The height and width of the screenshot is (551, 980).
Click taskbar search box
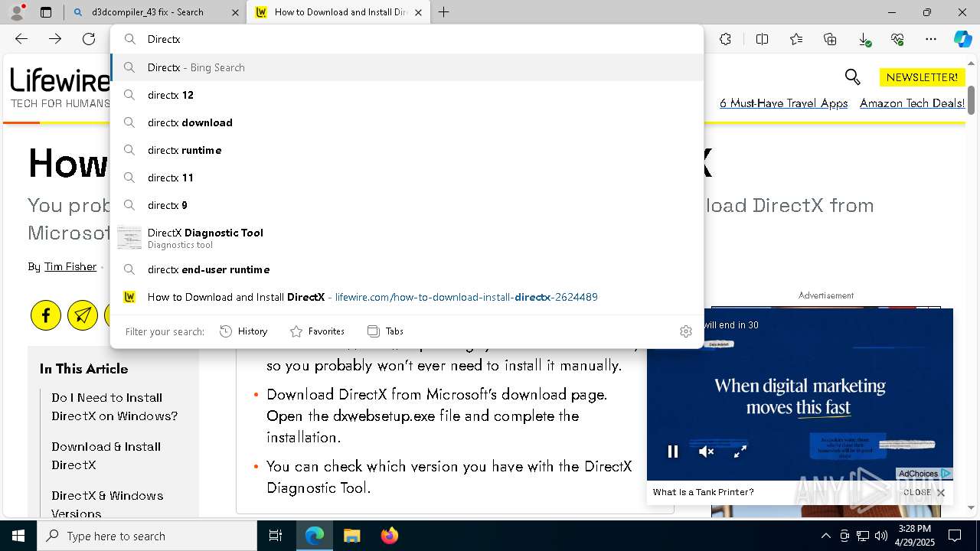point(147,536)
